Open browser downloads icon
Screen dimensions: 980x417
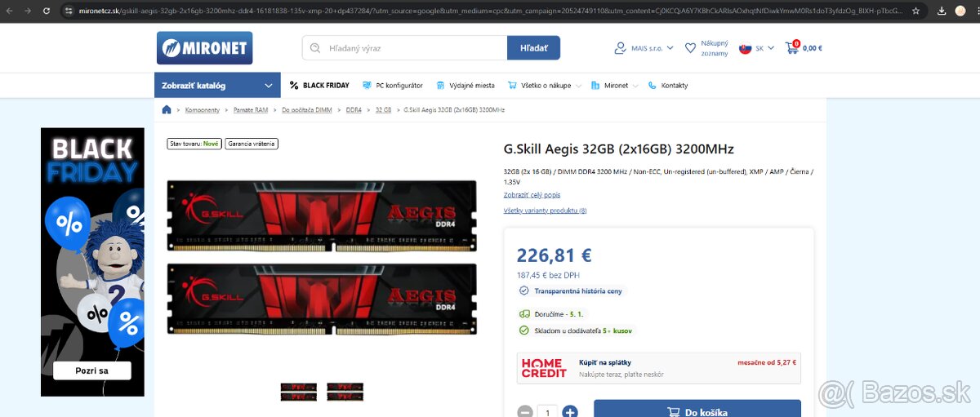(x=942, y=11)
